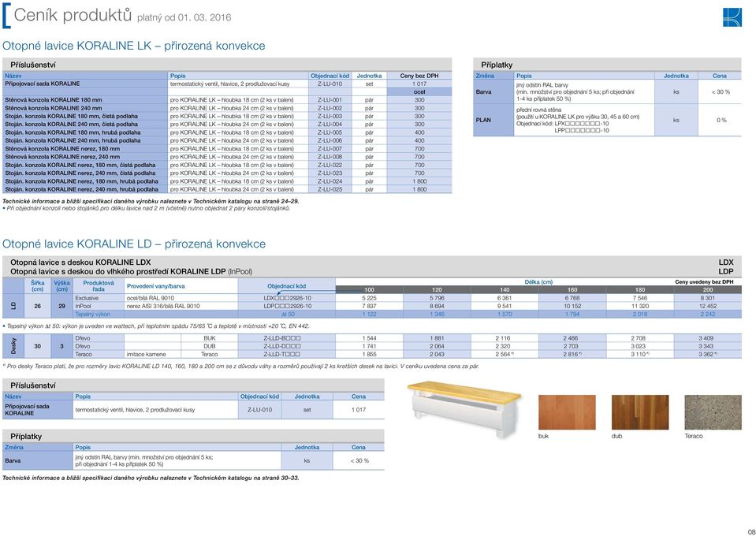Click row 'Stěnová konzola KORALINE nerez, 240 mm'
The image size is (756, 536).
[227, 157]
